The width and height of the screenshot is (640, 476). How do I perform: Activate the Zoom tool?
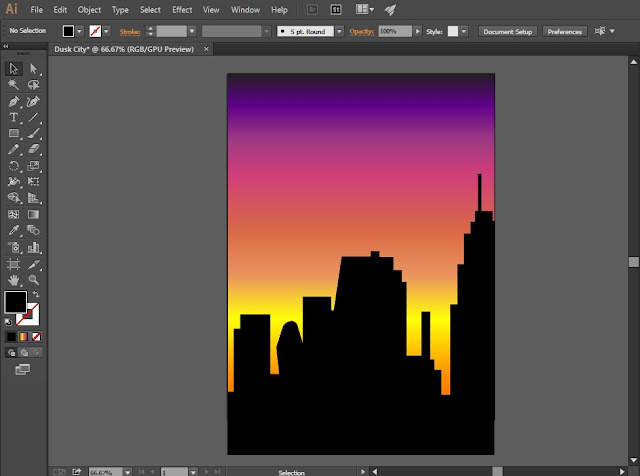[x=34, y=281]
